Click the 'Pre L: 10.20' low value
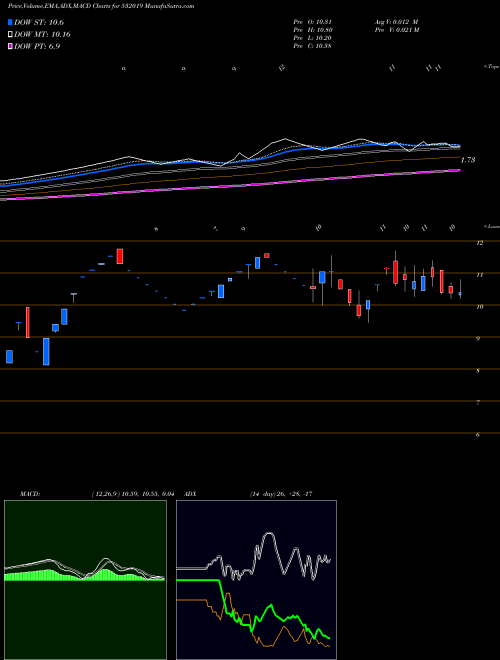The image size is (500, 660). click(x=312, y=38)
